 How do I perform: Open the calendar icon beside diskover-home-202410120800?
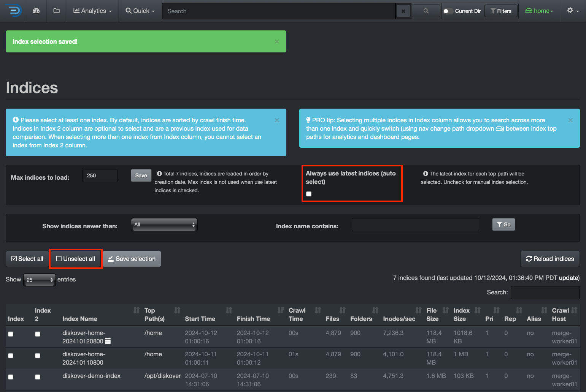pos(108,341)
